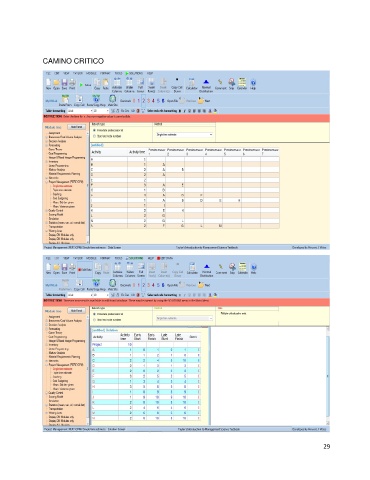Collapse Project Management (PERT/CPM) node in data-entry module tree
Image resolution: width=370 pixels, height=480 pixels.
pos(47,182)
